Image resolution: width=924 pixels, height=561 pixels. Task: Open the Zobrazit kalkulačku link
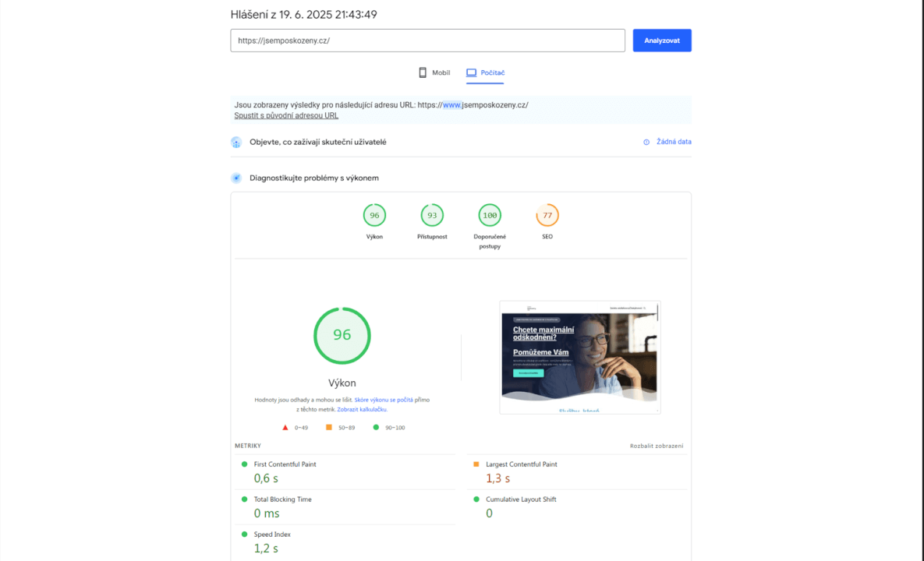362,409
